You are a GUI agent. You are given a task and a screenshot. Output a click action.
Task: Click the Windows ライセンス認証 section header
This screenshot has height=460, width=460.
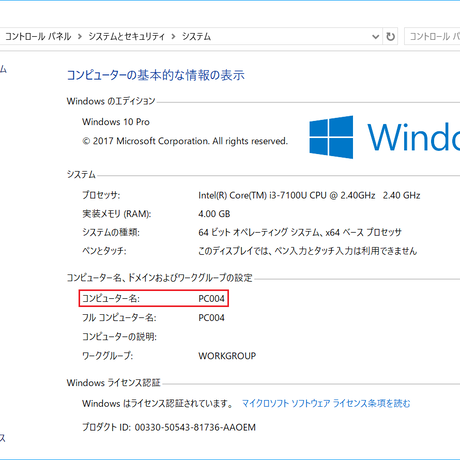pyautogui.click(x=114, y=383)
